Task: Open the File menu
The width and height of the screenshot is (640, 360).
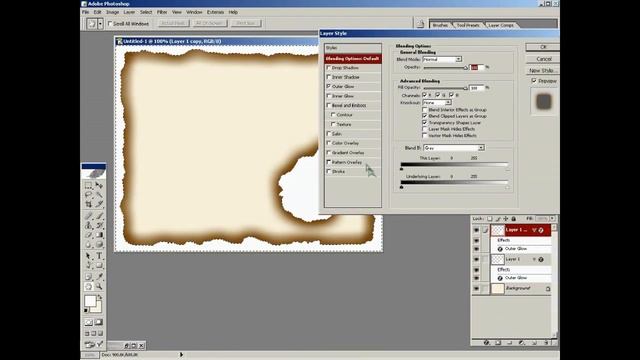Action: click(x=85, y=12)
